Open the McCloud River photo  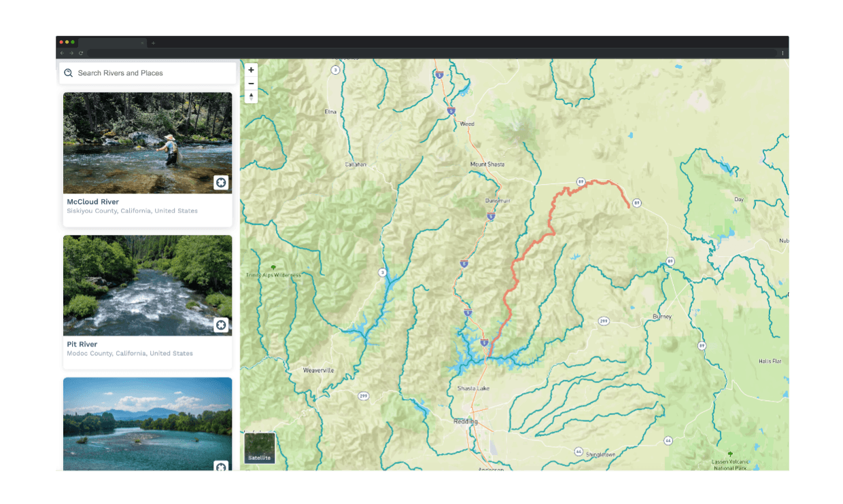pyautogui.click(x=148, y=143)
